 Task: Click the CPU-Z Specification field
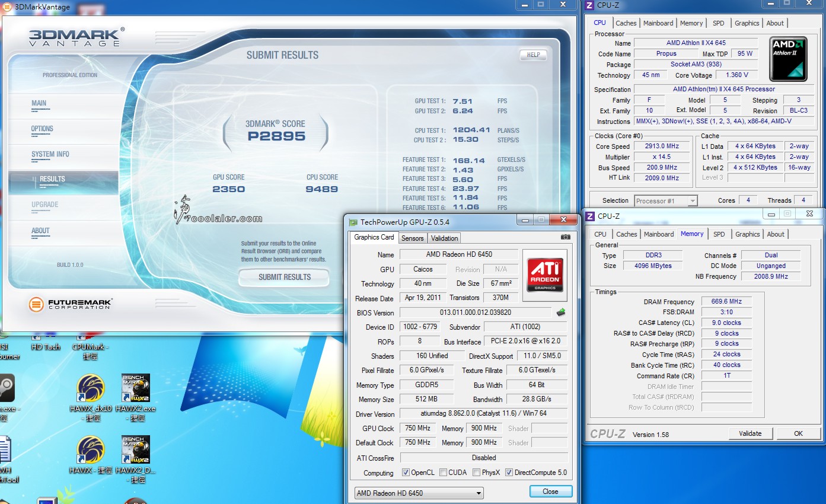(724, 90)
